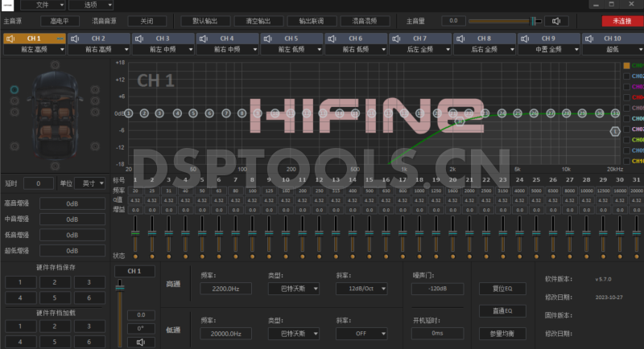Toggle CH02 curve checkbox in legend
This screenshot has height=349, width=644.
(x=626, y=76)
